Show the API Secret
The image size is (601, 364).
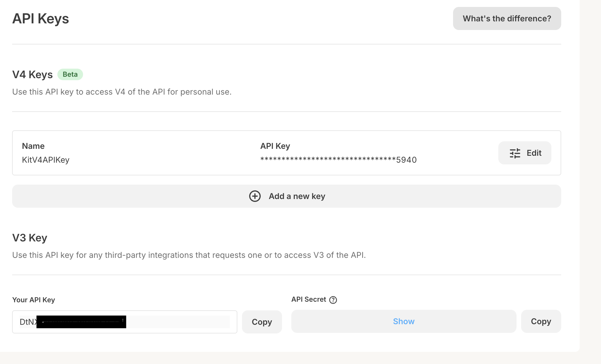click(x=403, y=321)
